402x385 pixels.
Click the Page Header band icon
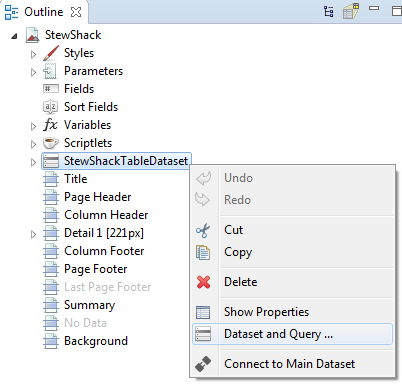point(51,197)
